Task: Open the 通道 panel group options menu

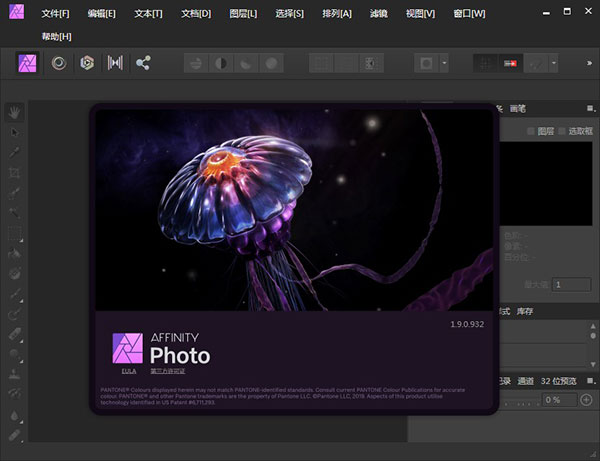Action: 591,381
